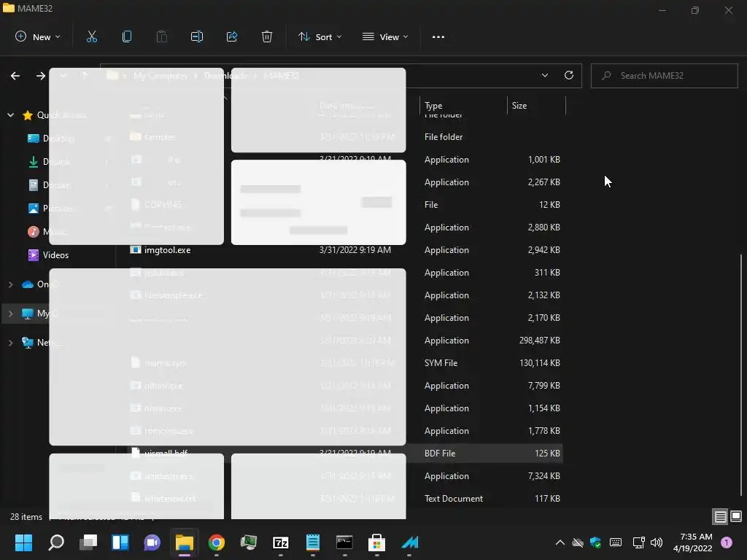The height and width of the screenshot is (560, 747).
Task: Expand the OneDrive tree node
Action: pyautogui.click(x=10, y=284)
